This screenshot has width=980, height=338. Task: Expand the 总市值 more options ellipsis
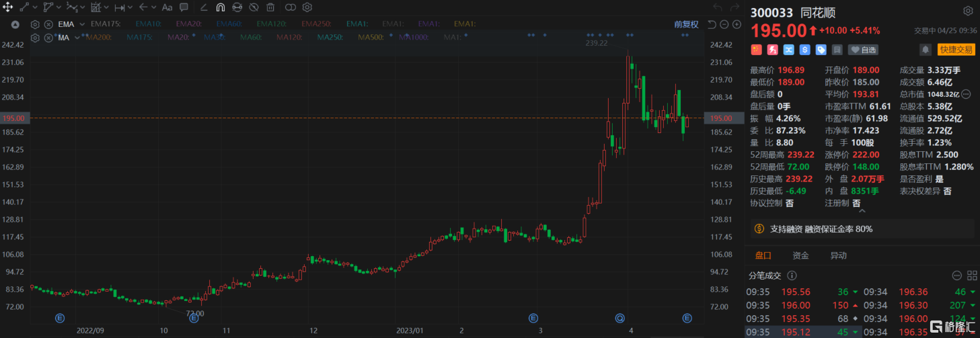click(966, 94)
